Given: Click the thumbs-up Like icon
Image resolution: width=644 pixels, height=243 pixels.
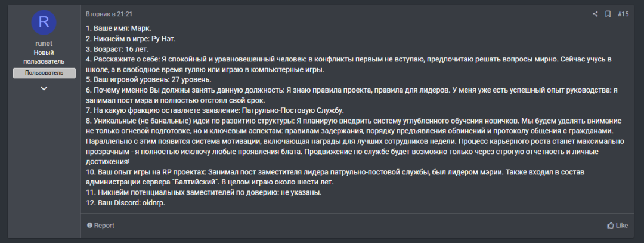Looking at the screenshot, I should pos(611,226).
